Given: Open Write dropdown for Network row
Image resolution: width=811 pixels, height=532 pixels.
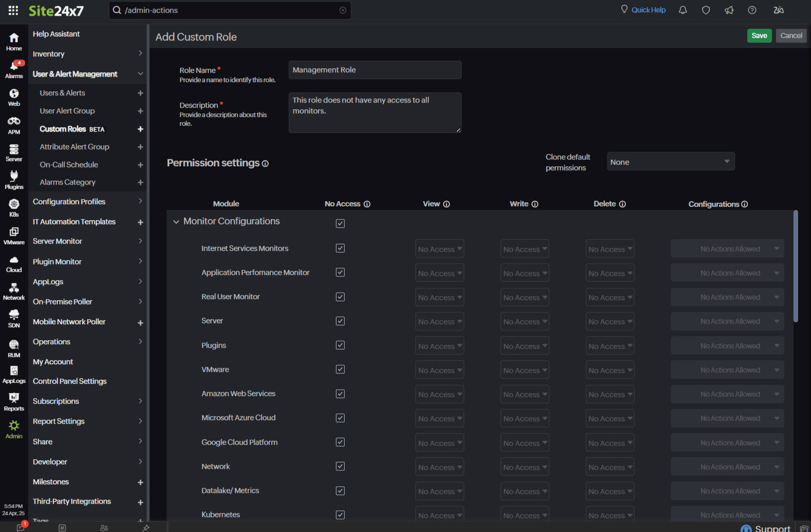Looking at the screenshot, I should pyautogui.click(x=525, y=467).
